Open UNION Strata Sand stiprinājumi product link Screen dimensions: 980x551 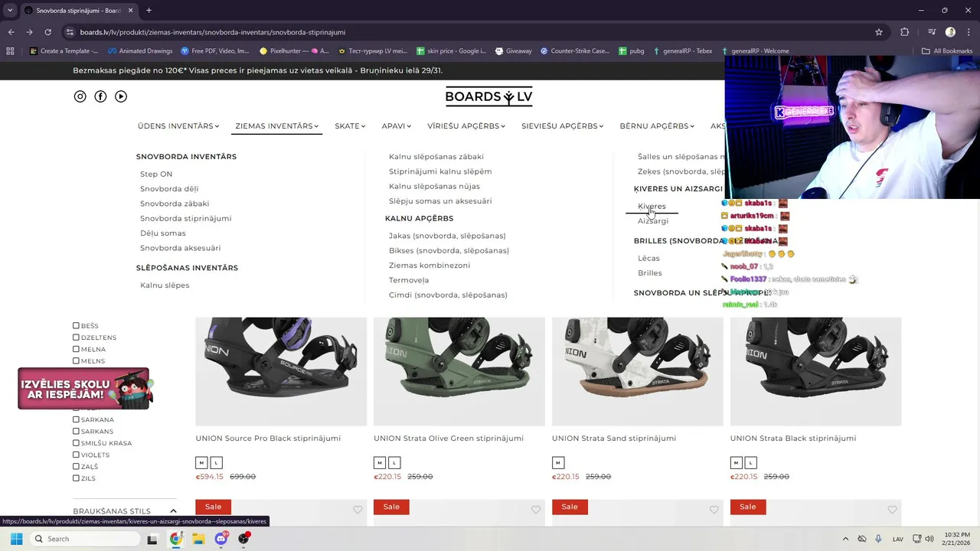(x=614, y=439)
